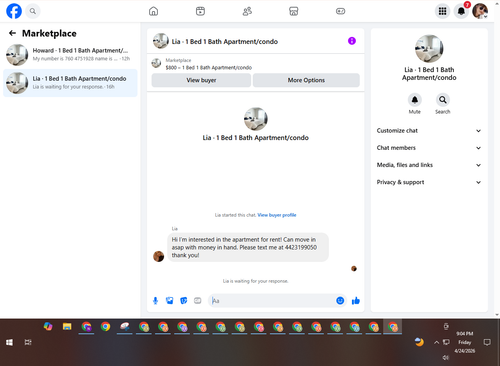Open the Friends icon in top navigation

(x=247, y=11)
